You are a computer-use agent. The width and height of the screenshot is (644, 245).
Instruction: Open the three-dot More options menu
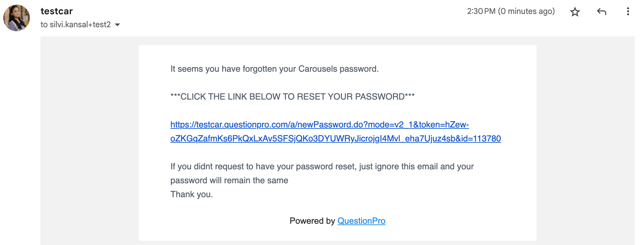(x=628, y=12)
